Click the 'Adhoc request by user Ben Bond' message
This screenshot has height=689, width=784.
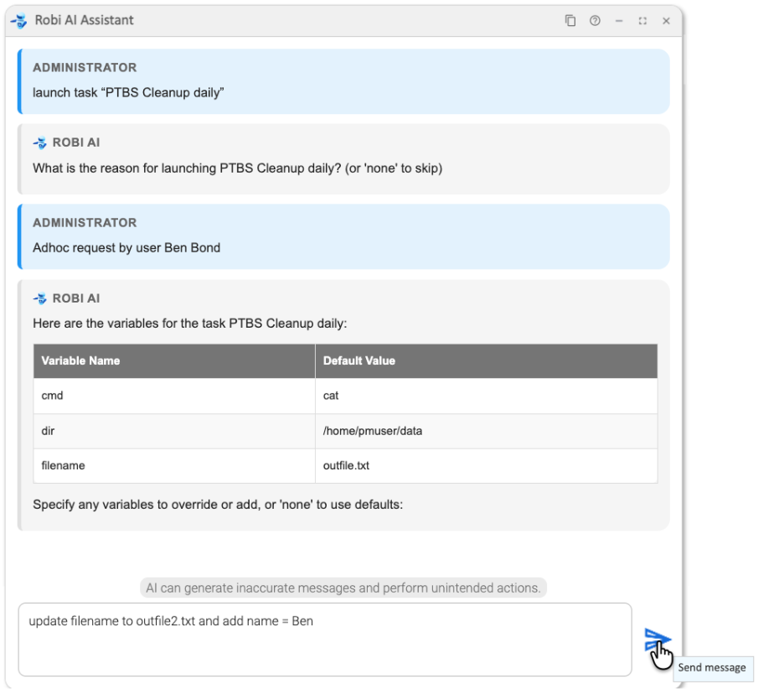(x=126, y=247)
